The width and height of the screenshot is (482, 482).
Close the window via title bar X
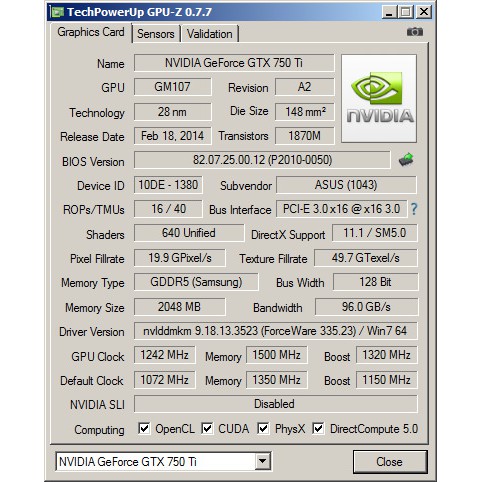(x=424, y=12)
